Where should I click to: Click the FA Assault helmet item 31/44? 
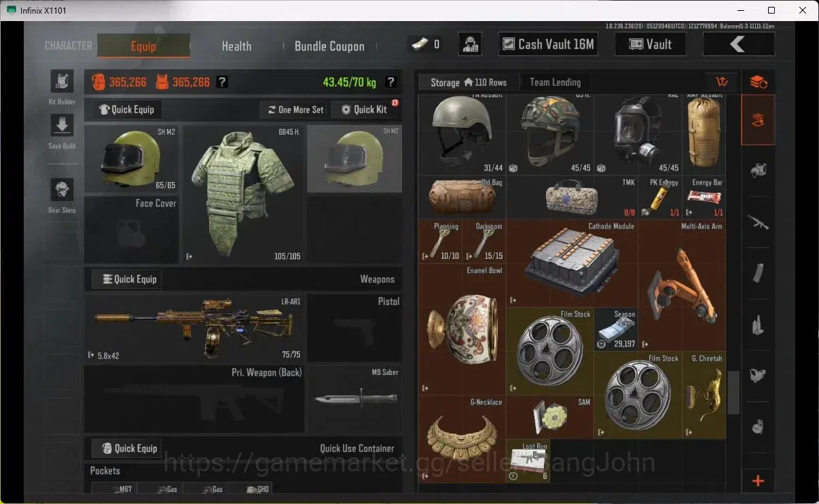coord(462,135)
